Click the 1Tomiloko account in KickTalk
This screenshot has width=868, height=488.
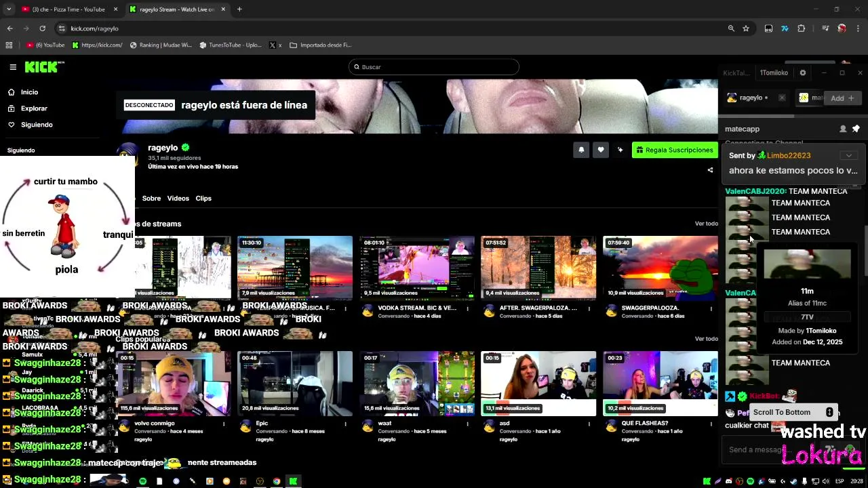tap(774, 73)
